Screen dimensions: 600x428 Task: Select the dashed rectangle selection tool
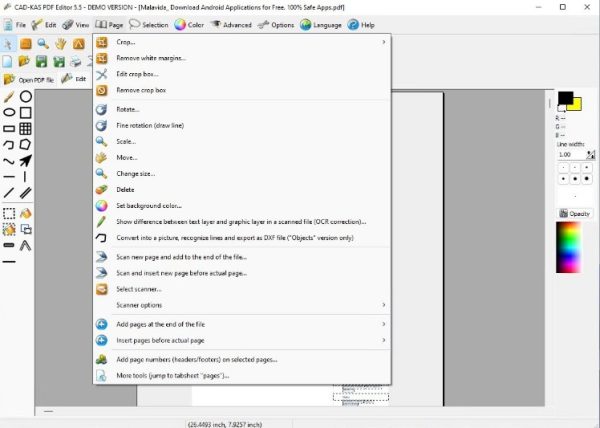click(x=9, y=213)
